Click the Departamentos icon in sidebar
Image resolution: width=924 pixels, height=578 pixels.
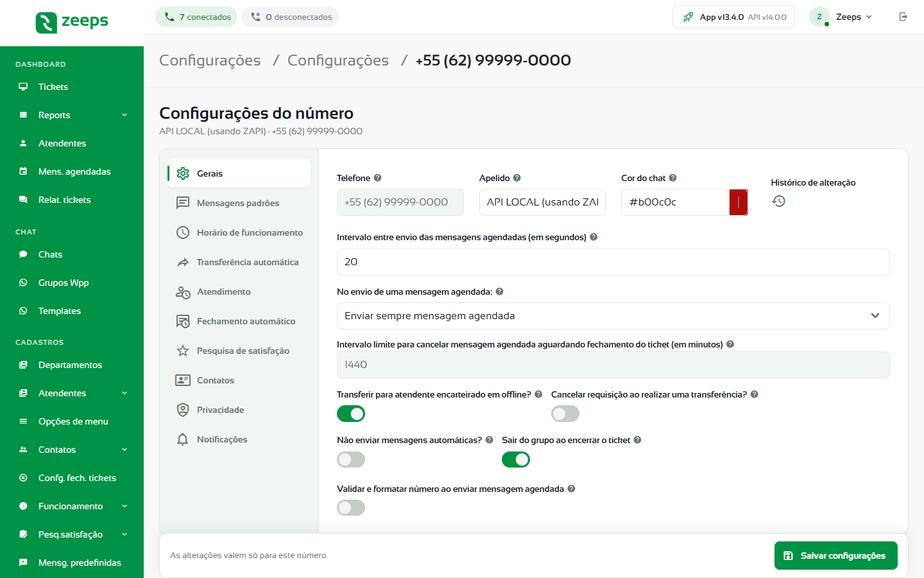pyautogui.click(x=23, y=365)
